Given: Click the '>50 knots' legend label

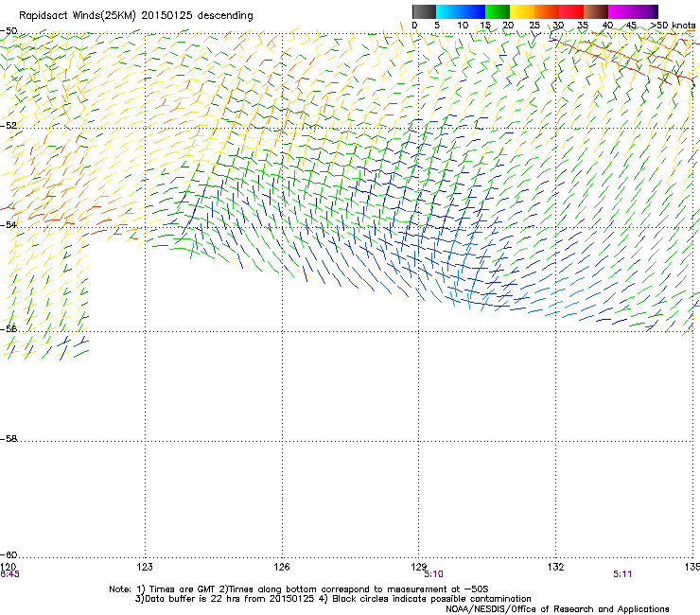Looking at the screenshot, I should [x=674, y=26].
